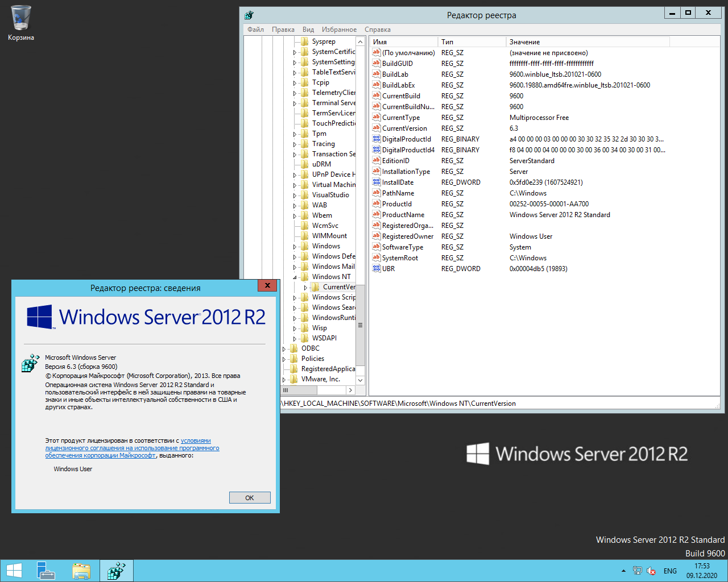Viewport: 728px width, 582px height.
Task: Select the RegisteredOwner value name
Action: (x=407, y=236)
